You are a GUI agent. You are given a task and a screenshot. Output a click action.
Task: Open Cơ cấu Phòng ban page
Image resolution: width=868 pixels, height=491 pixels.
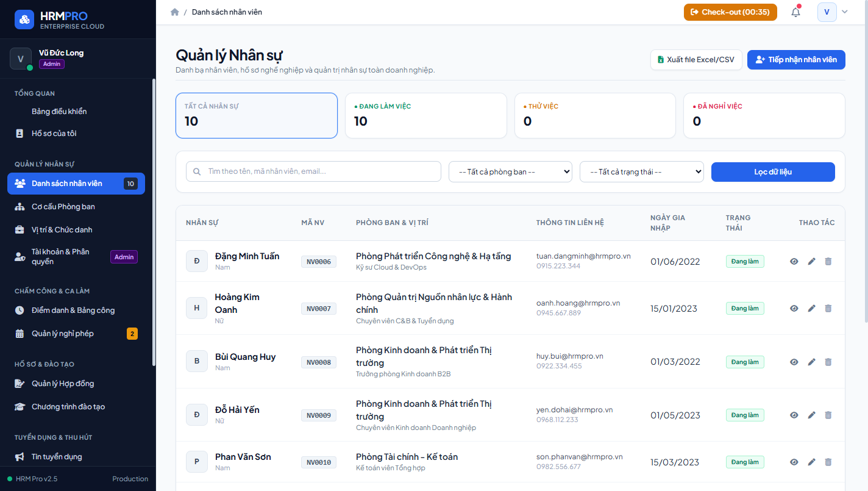[76, 207]
